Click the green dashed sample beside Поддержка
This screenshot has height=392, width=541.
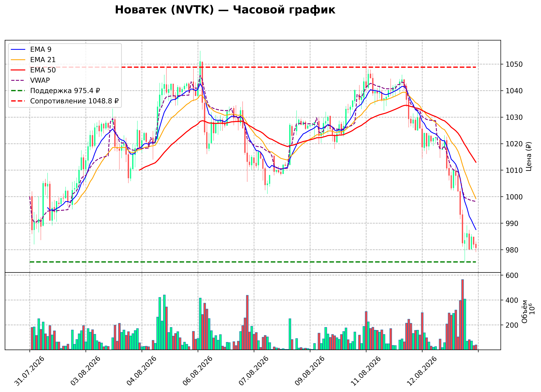click(18, 91)
